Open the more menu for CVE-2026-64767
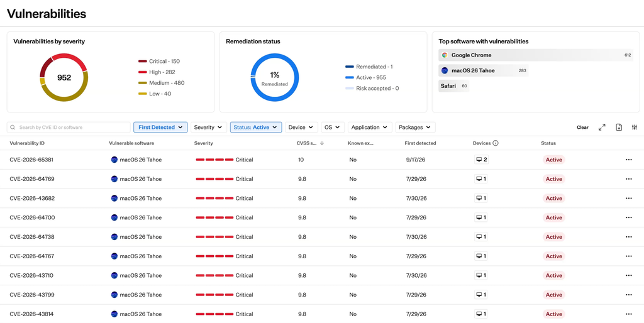 (x=628, y=256)
